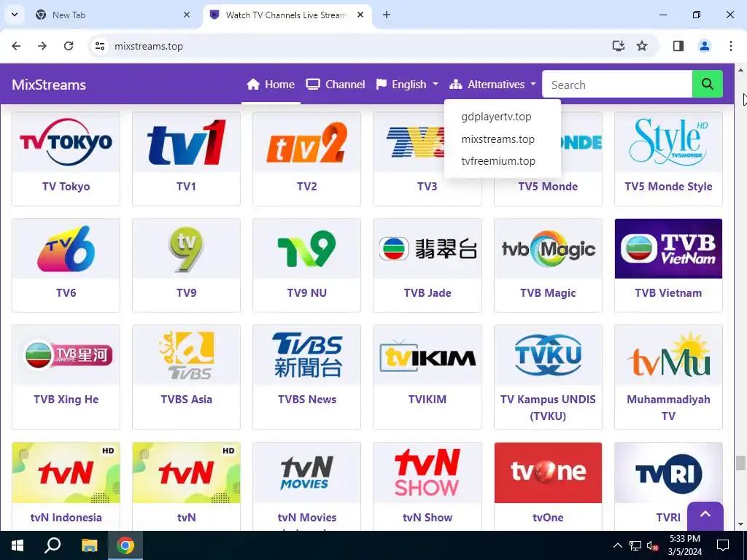Choose gdplayertv.top from Alternatives menu
Screen dimensions: 747x560
[x=496, y=117]
